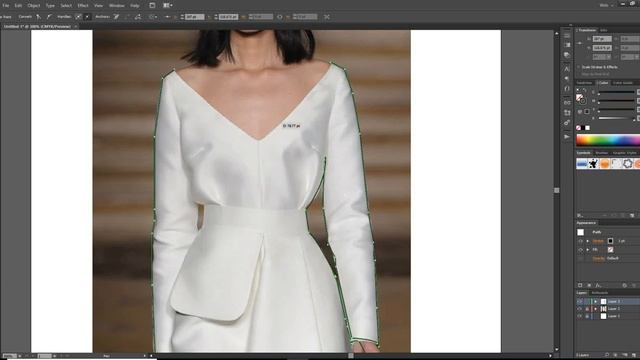Switch to the Color Guide tab
Image resolution: width=640 pixels, height=360 pixels.
click(622, 83)
